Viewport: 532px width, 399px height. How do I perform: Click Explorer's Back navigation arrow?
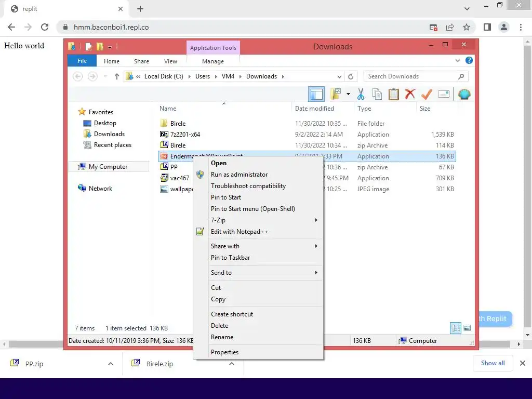tap(78, 76)
